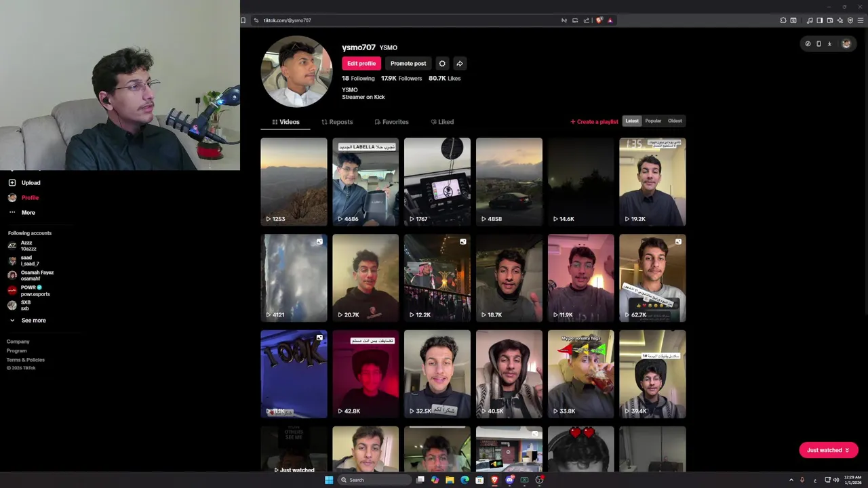Toggle the browser sidebar panel icon
The height and width of the screenshot is (488, 868).
[820, 20]
